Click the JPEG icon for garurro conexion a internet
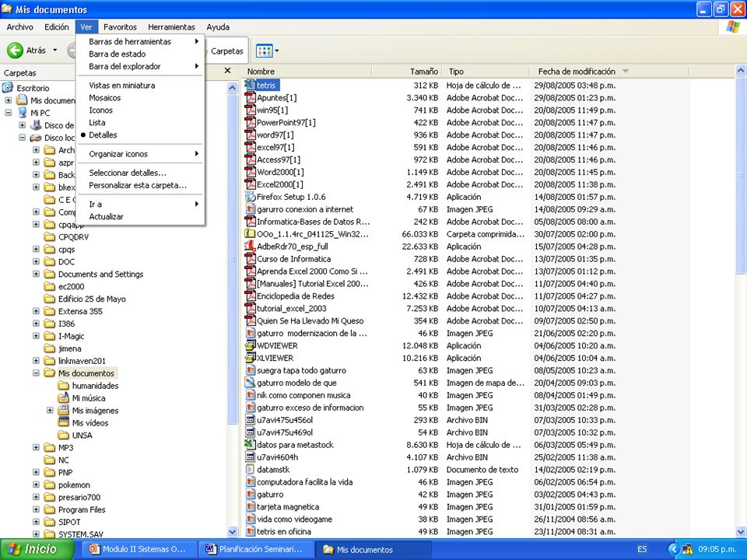 pos(250,209)
